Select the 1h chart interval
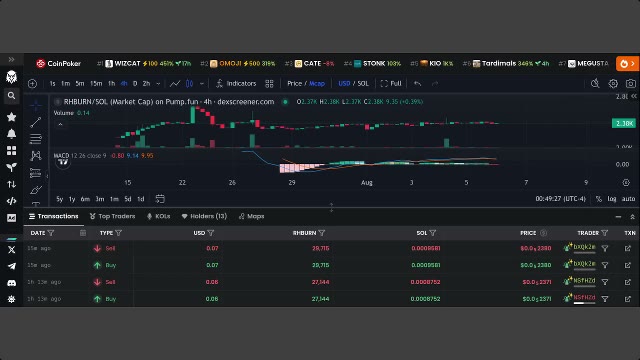 pos(111,84)
